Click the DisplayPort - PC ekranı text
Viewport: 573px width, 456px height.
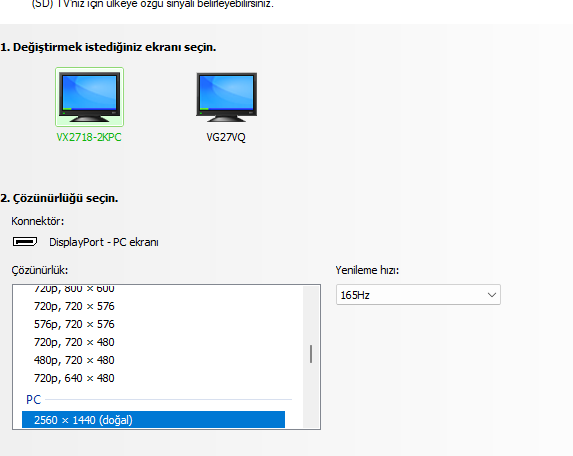(x=104, y=242)
